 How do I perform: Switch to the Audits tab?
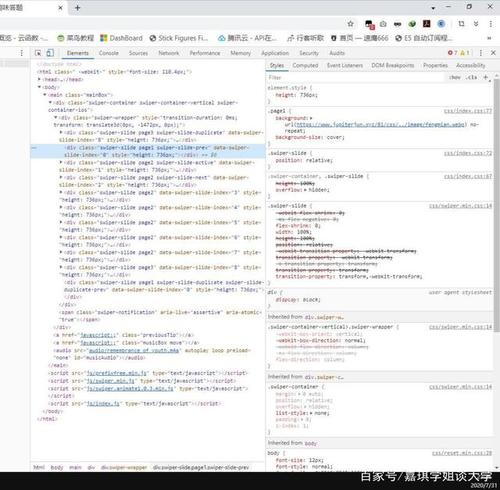(337, 53)
